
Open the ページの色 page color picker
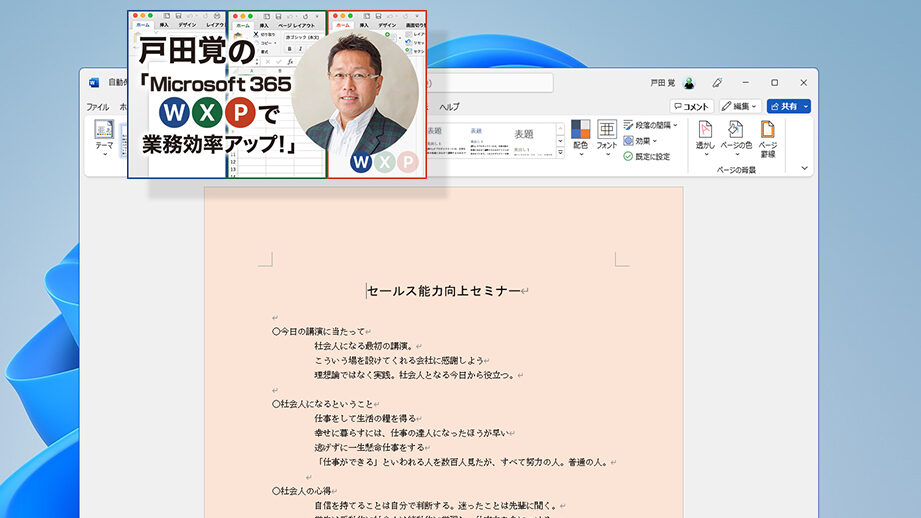(736, 139)
